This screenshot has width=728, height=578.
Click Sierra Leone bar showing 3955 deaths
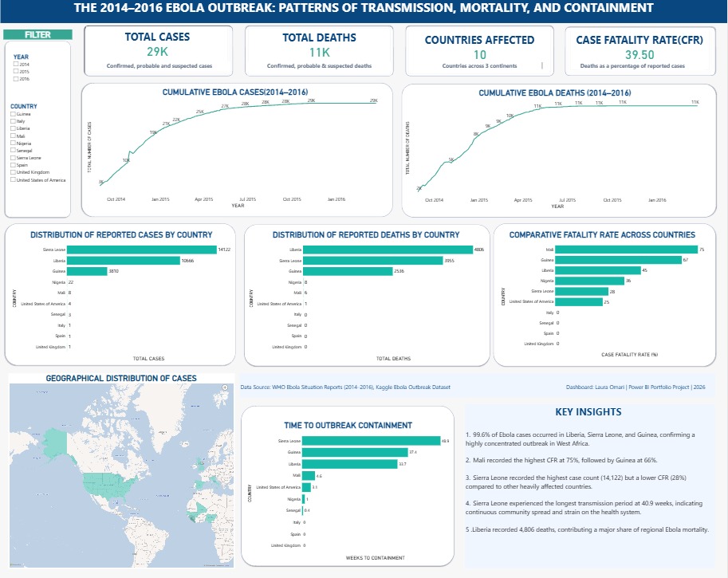373,261
